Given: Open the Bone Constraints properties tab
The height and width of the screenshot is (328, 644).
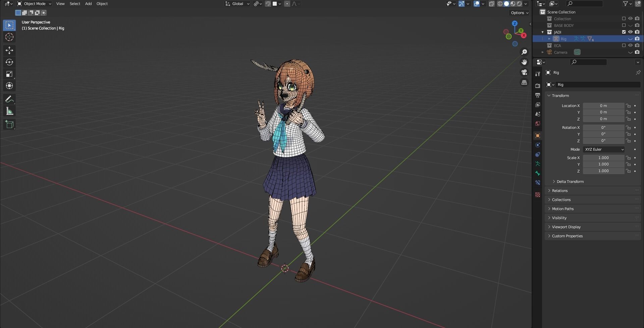Looking at the screenshot, I should point(538,183).
